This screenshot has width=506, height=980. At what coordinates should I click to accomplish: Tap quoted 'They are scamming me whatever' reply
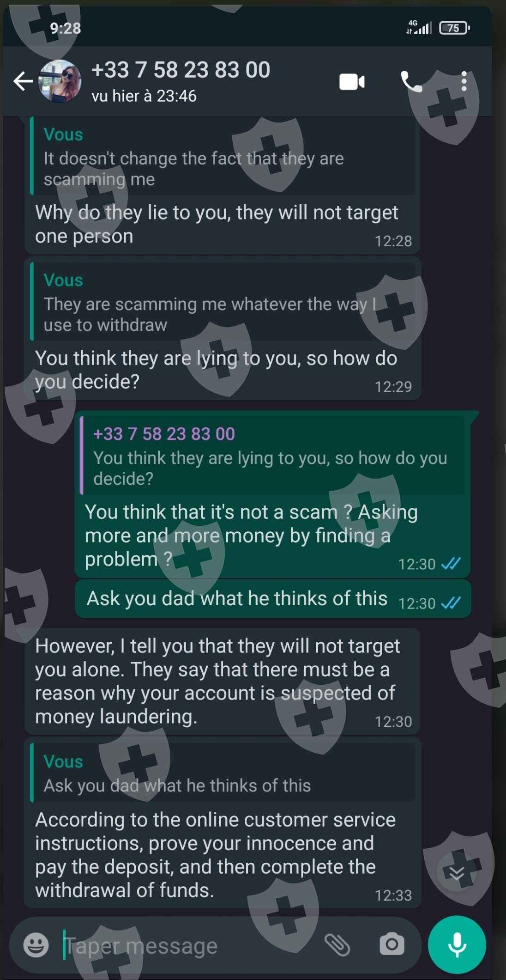click(x=223, y=302)
